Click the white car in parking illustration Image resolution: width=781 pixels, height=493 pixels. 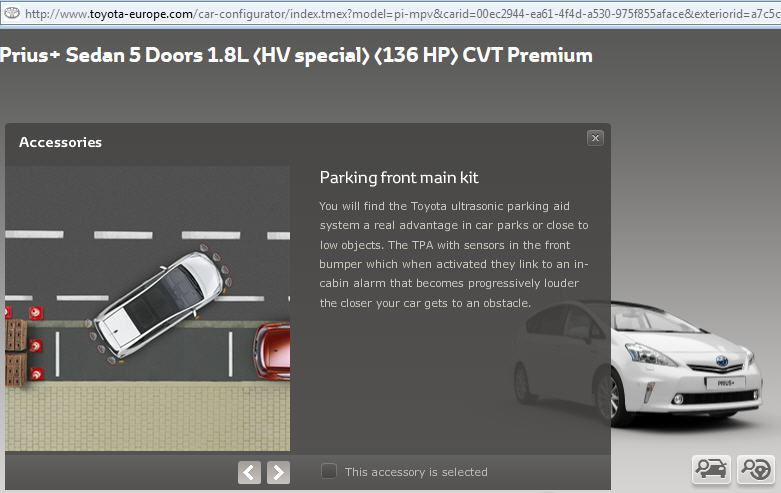(159, 305)
